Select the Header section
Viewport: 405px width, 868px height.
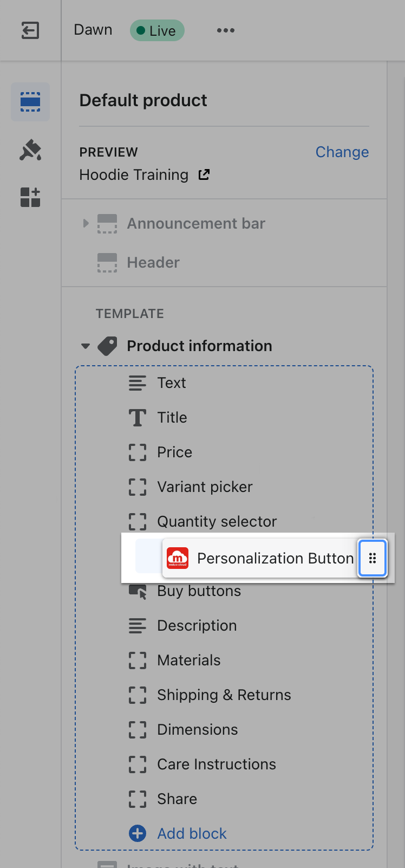pyautogui.click(x=153, y=263)
